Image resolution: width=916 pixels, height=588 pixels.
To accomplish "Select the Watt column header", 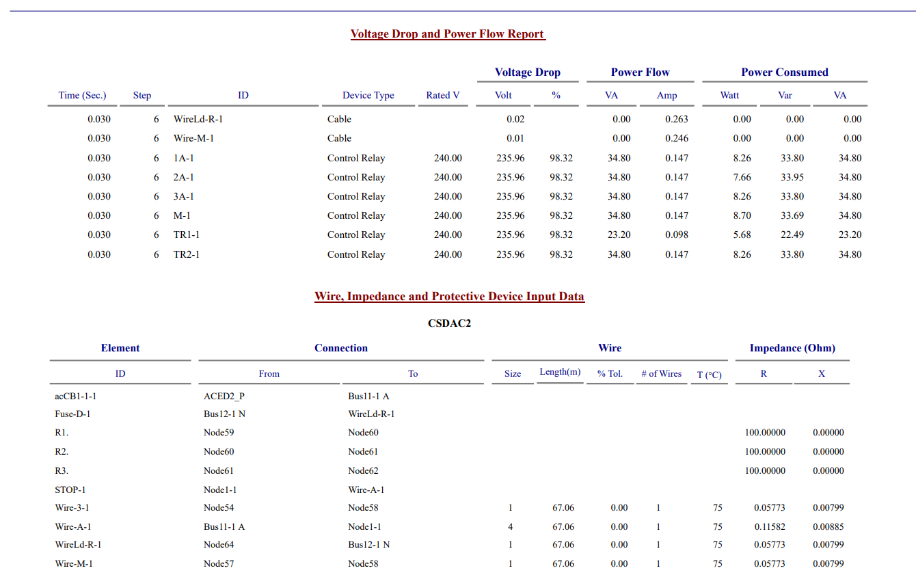I will coord(729,96).
